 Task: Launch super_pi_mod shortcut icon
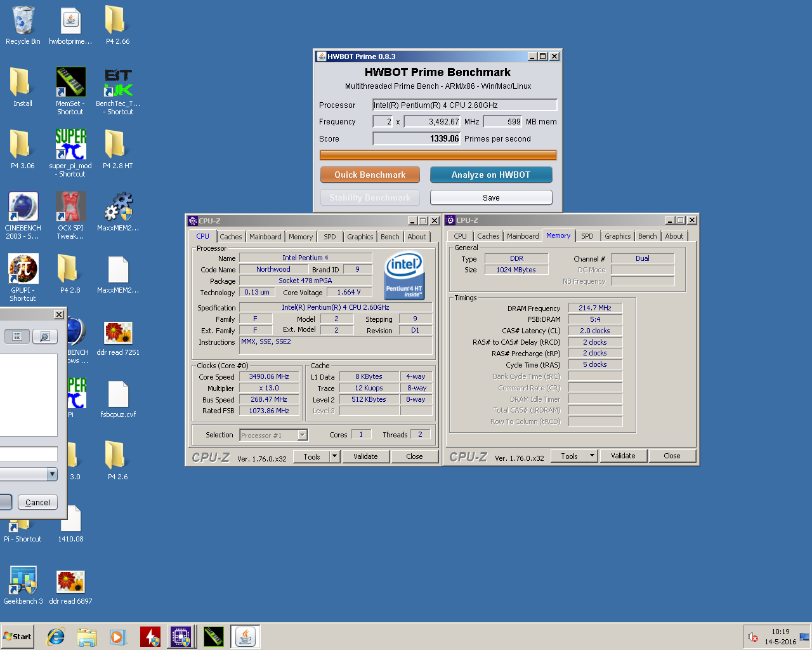pyautogui.click(x=70, y=153)
